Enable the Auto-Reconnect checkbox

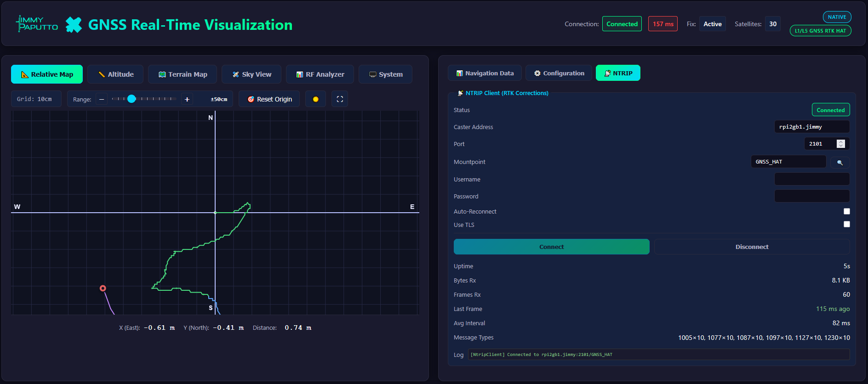pos(847,211)
